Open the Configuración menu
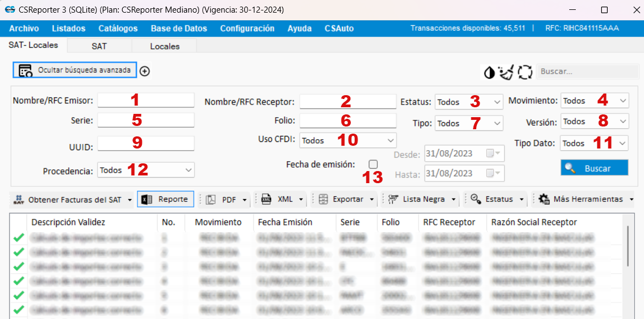The image size is (644, 319). coord(247,29)
